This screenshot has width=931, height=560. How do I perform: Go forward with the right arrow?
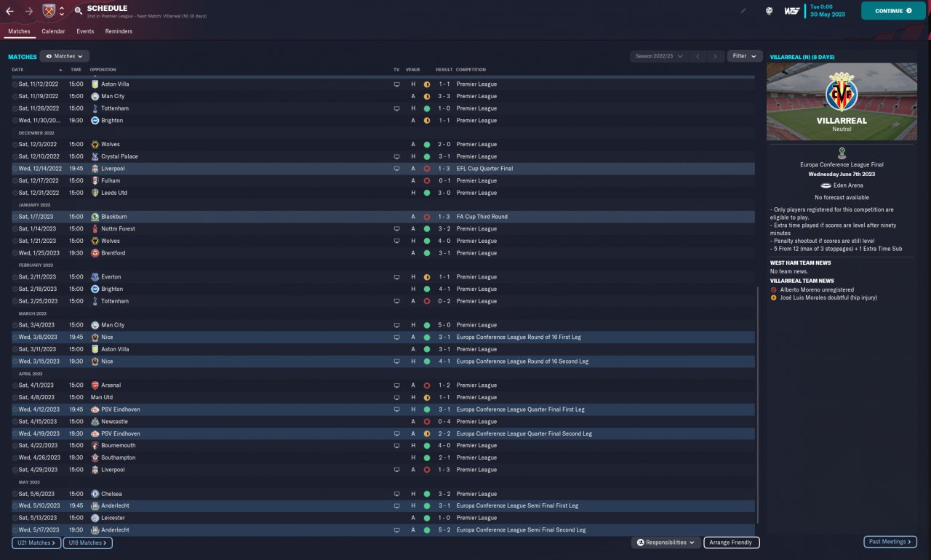click(x=29, y=11)
